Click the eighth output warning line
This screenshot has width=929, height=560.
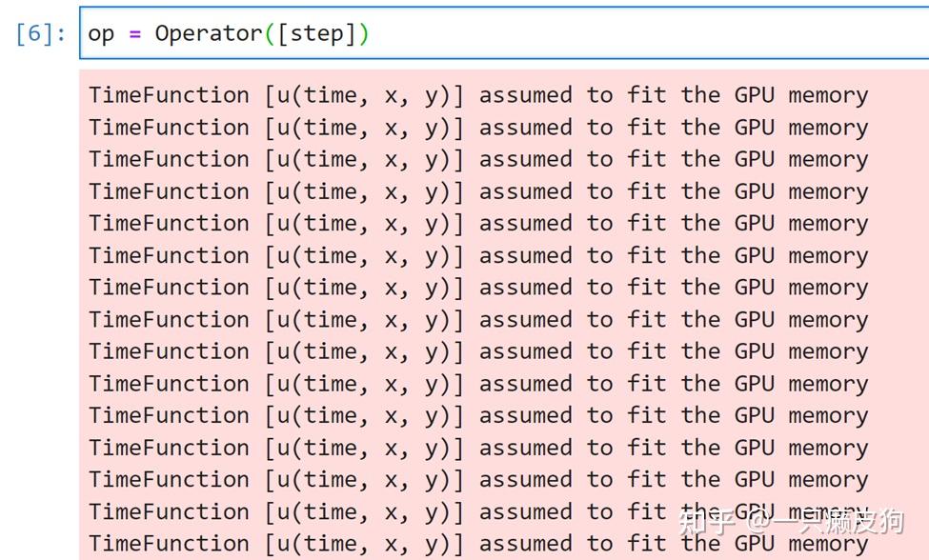(x=478, y=319)
